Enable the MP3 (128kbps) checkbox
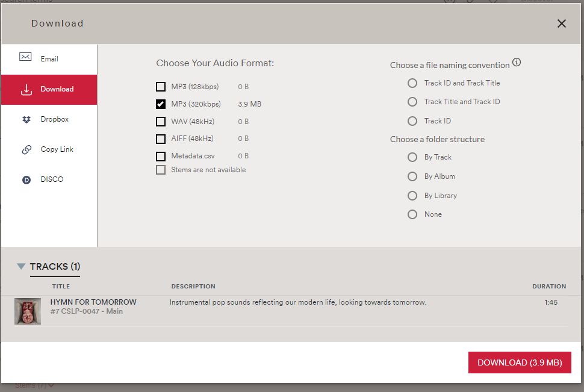Screen dimensions: 584x392 (x=161, y=87)
